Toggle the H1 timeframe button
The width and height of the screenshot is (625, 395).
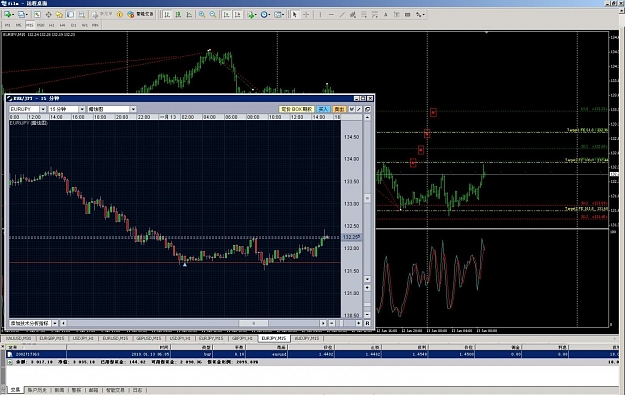pyautogui.click(x=51, y=25)
